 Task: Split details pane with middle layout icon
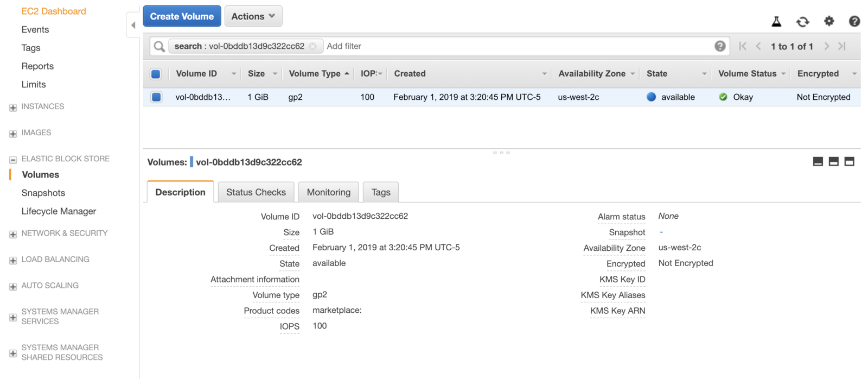point(834,161)
